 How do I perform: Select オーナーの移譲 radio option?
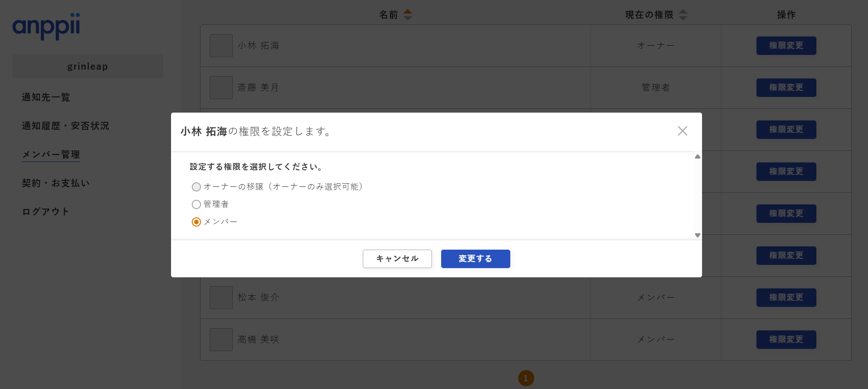(x=196, y=187)
